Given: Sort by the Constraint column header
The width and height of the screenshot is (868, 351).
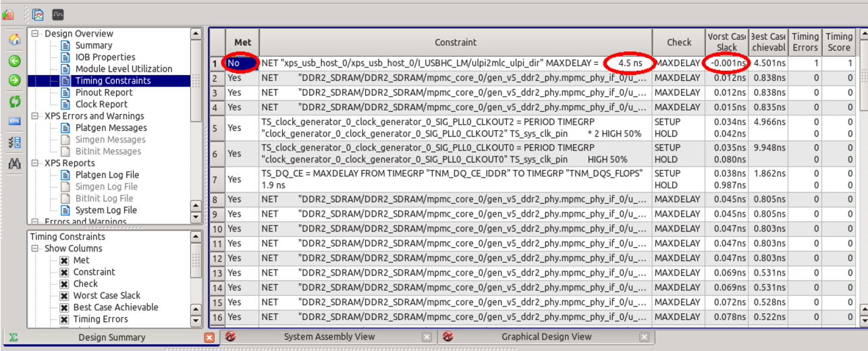Looking at the screenshot, I should [x=456, y=42].
